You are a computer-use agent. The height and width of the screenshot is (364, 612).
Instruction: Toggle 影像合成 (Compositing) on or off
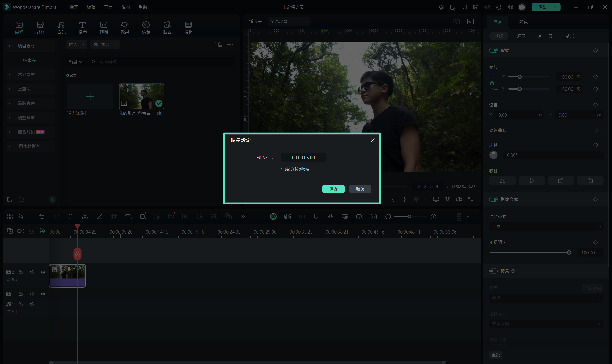point(494,199)
